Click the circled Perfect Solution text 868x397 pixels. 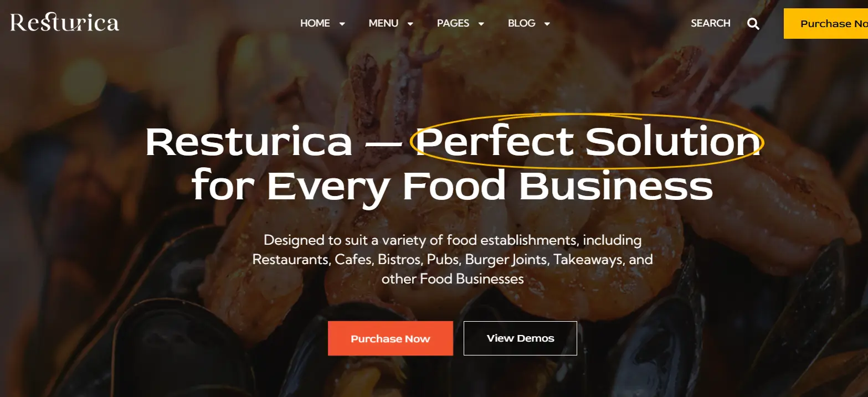coord(587,142)
